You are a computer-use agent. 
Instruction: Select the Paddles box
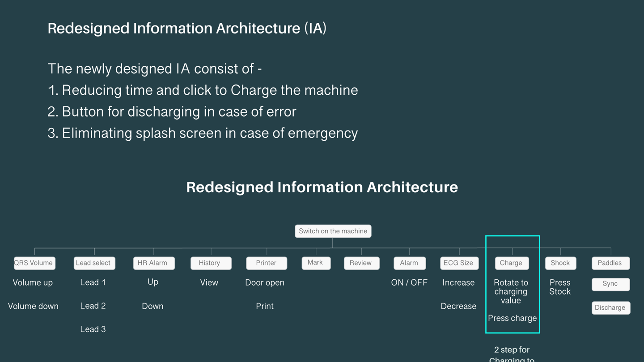tap(610, 263)
